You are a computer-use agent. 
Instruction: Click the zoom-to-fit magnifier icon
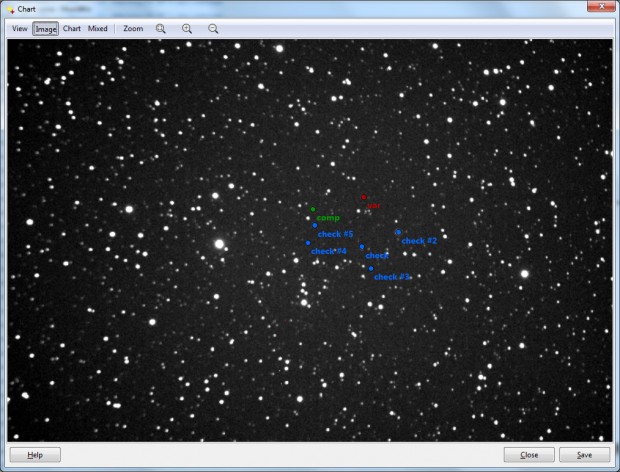coord(161,29)
